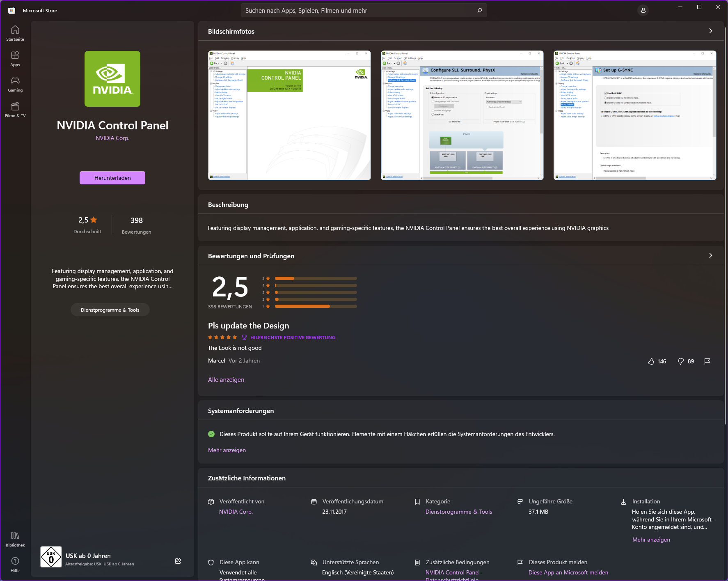Click Herunterladen to download the app
Image resolution: width=728 pixels, height=581 pixels.
point(112,178)
